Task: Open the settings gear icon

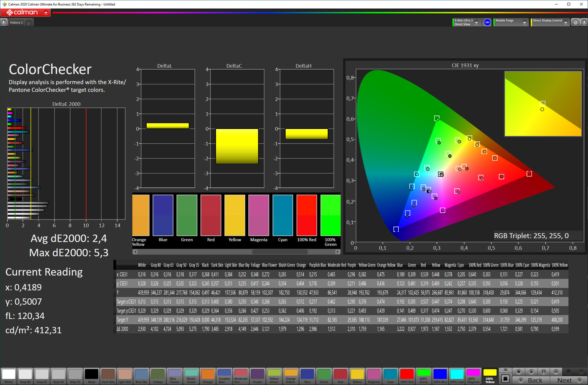Action: (x=575, y=22)
